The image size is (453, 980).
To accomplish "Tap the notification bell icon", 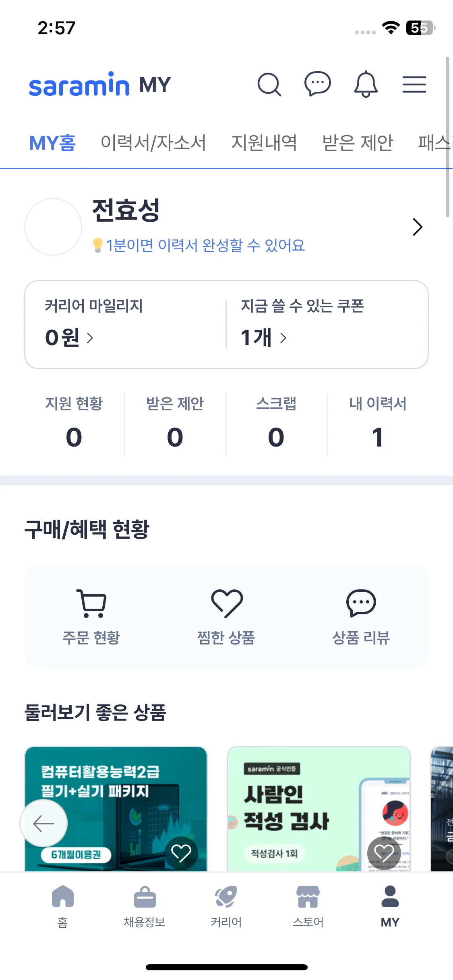I will point(366,84).
